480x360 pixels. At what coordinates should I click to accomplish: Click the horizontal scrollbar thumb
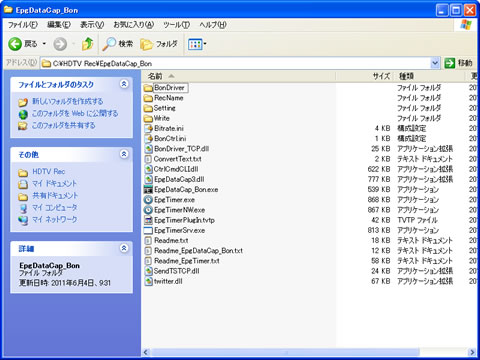click(x=286, y=352)
